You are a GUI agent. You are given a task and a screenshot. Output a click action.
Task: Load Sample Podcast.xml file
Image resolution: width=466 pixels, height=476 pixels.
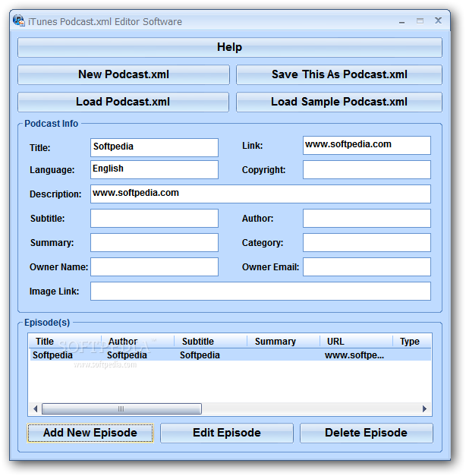coord(339,102)
